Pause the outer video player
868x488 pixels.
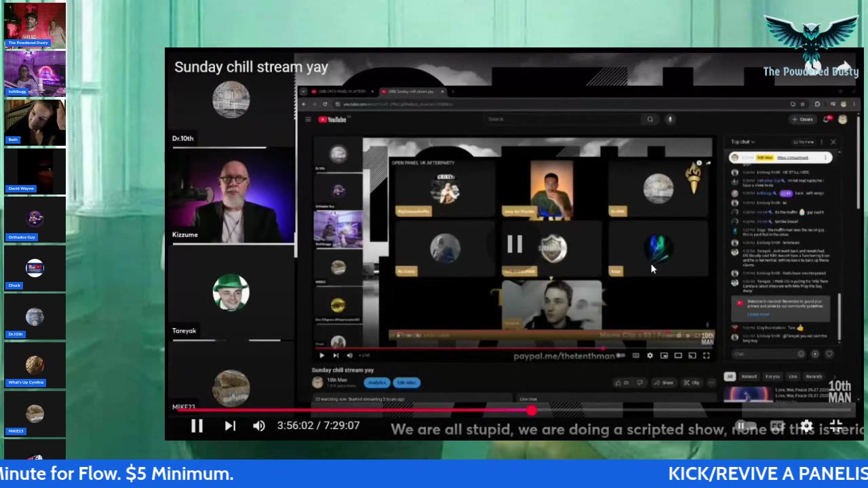[x=197, y=426]
